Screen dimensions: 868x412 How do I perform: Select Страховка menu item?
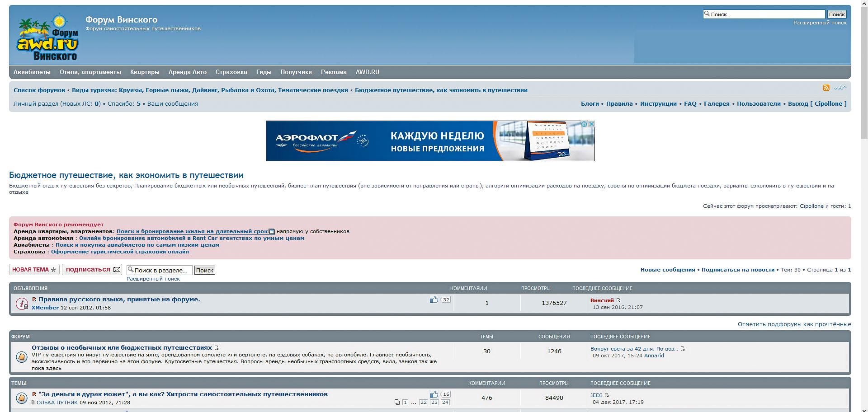click(231, 72)
